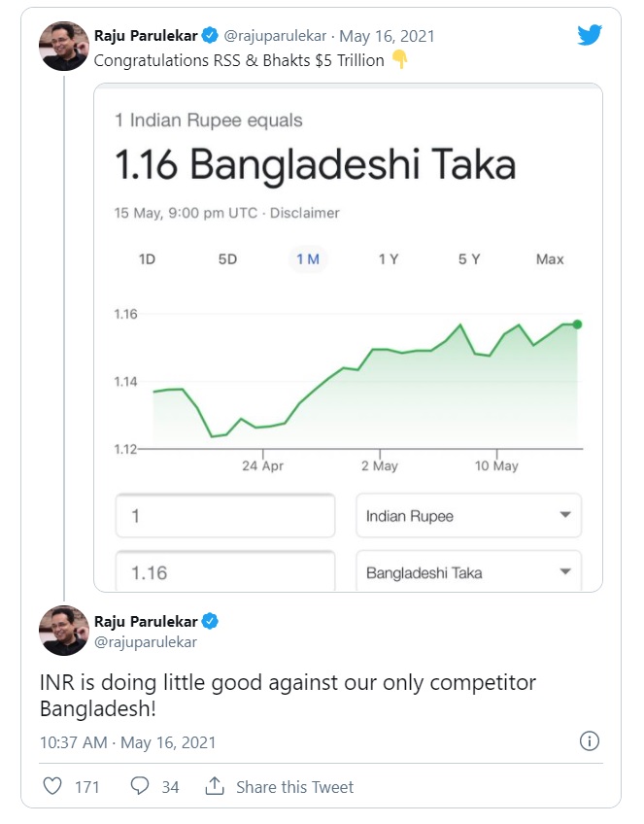Image resolution: width=644 pixels, height=824 pixels.
Task: Switch to the 5Y chart range
Action: pyautogui.click(x=469, y=259)
